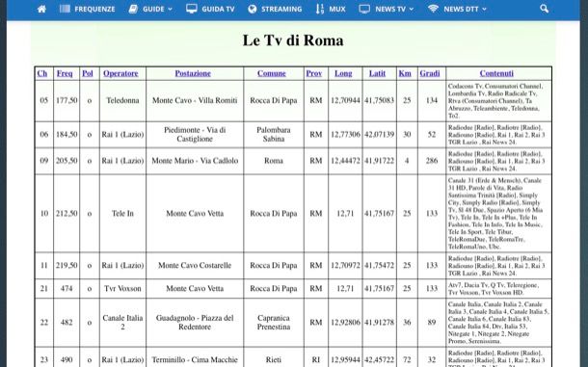Expand the News DTT dropdown
The width and height of the screenshot is (588, 367).
tap(457, 9)
